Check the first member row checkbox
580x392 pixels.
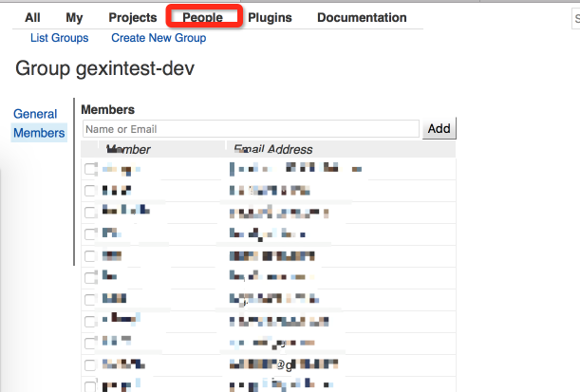(90, 169)
